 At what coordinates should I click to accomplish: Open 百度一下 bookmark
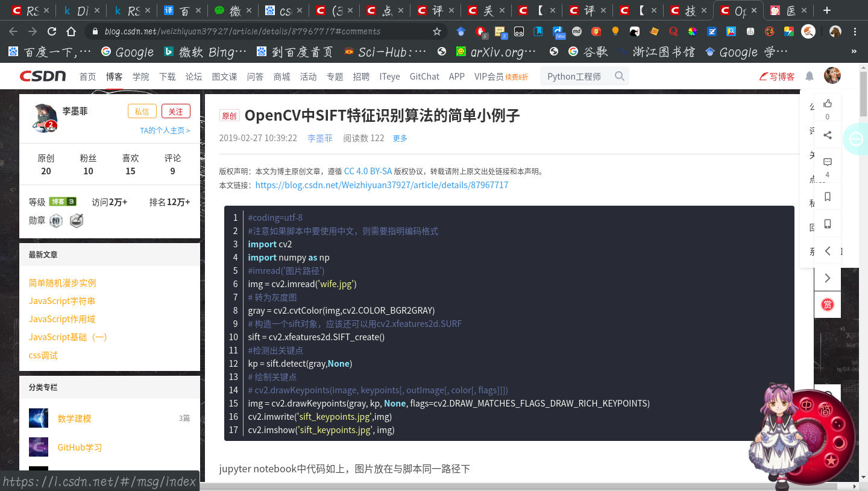51,52
